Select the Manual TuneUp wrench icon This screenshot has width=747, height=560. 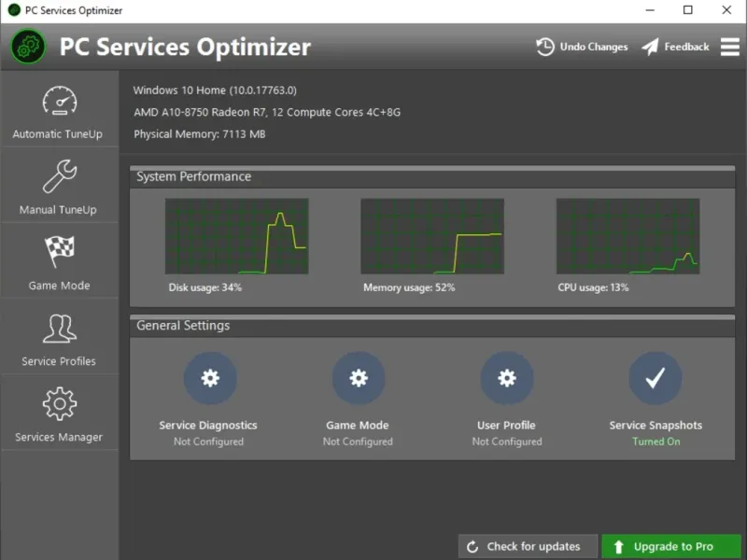point(59,176)
